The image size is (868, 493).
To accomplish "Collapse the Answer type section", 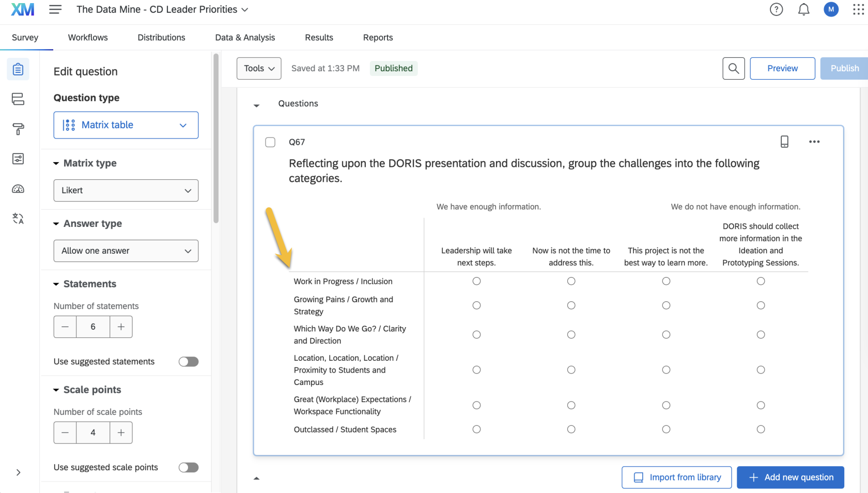I will point(56,224).
